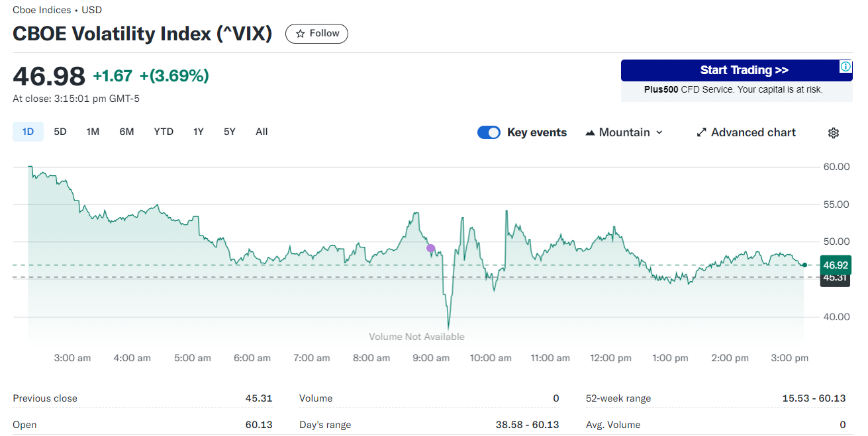The height and width of the screenshot is (436, 868).
Task: Follow the CBOE Volatility Index
Action: (316, 34)
